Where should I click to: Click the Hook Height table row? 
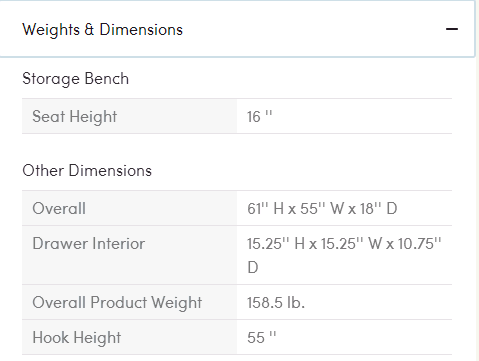click(237, 337)
